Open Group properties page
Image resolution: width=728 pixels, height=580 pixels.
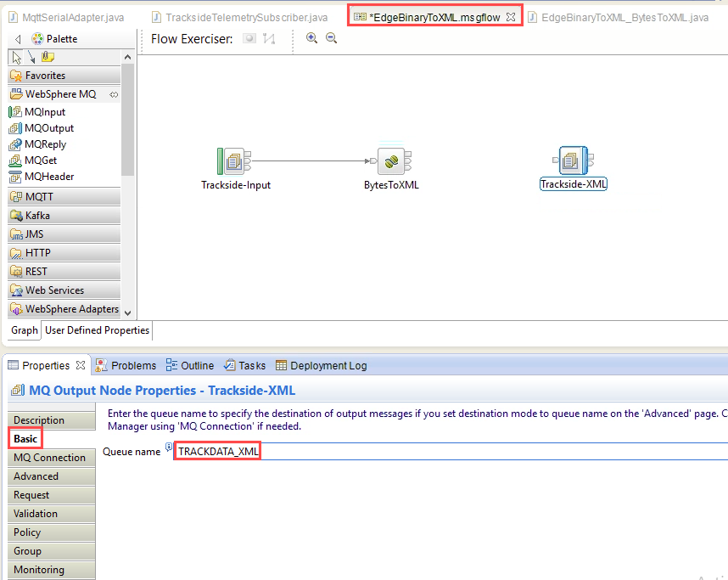click(x=52, y=551)
